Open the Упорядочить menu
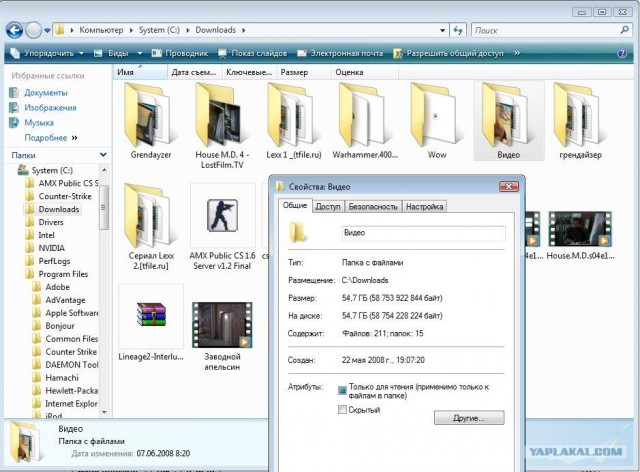This screenshot has height=472, width=640. (x=48, y=53)
